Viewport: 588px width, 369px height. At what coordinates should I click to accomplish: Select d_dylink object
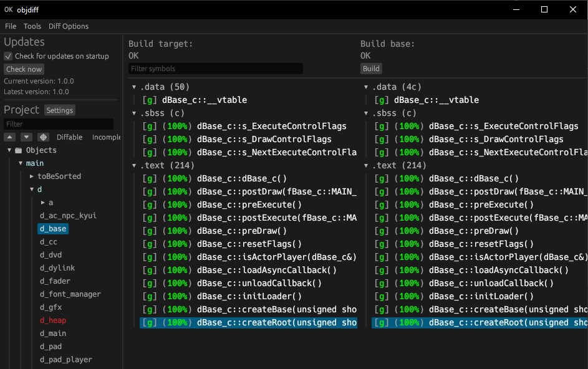point(57,268)
